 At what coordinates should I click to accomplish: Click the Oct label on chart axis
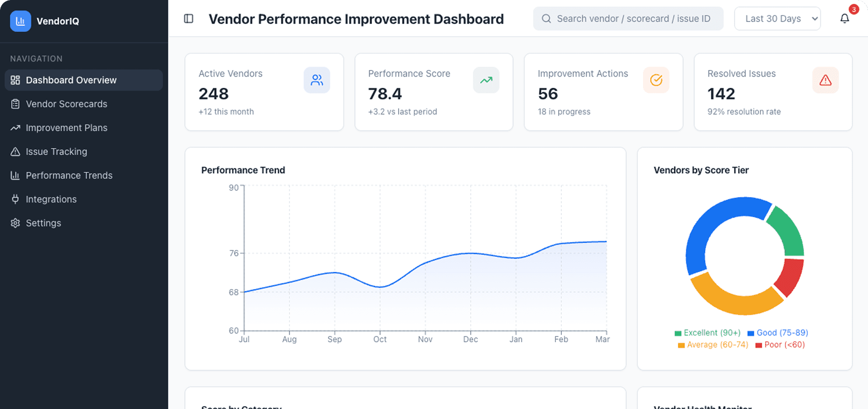pyautogui.click(x=380, y=339)
